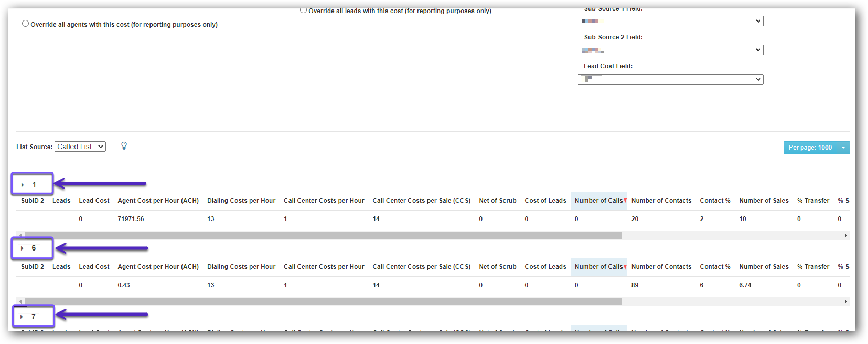Viewport: 868px width, 344px height.
Task: Click group 6 Cost of Leads header
Action: tap(545, 267)
